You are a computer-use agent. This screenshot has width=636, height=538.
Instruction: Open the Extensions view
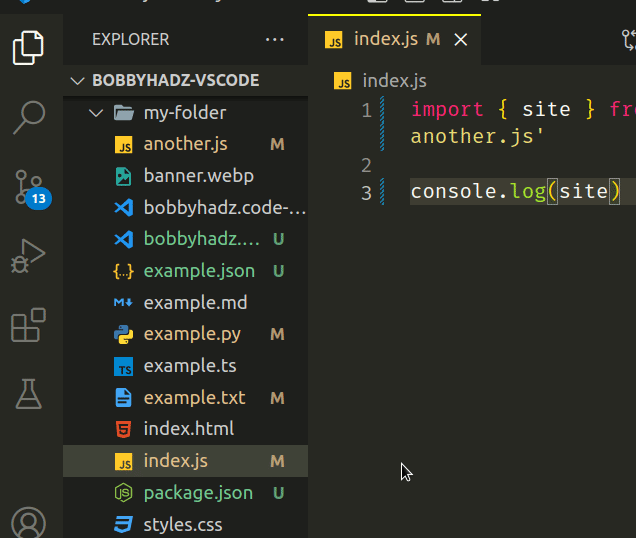coord(28,325)
